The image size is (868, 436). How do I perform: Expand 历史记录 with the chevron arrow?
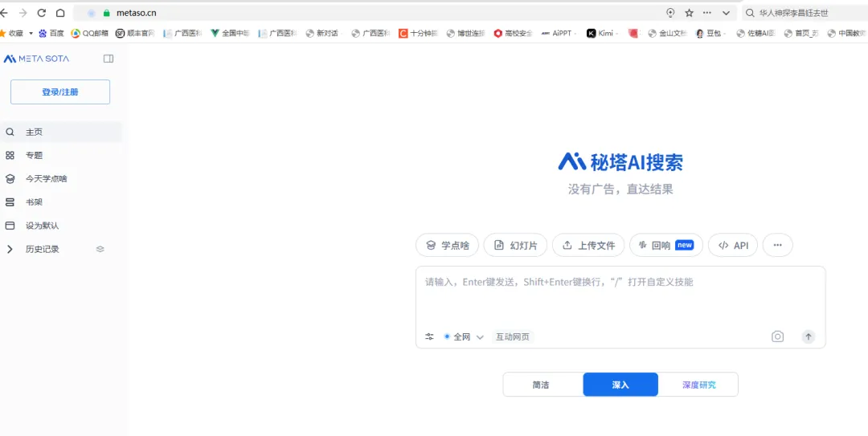10,249
